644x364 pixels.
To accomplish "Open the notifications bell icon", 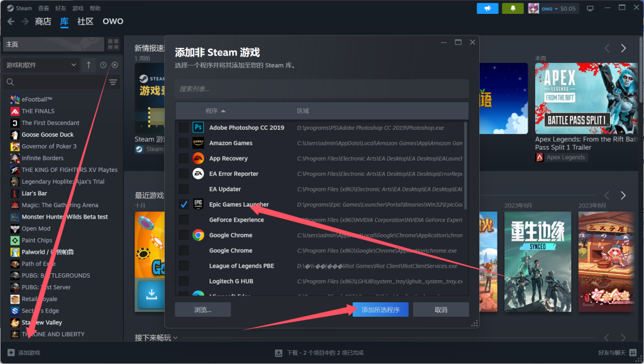I will tap(513, 8).
